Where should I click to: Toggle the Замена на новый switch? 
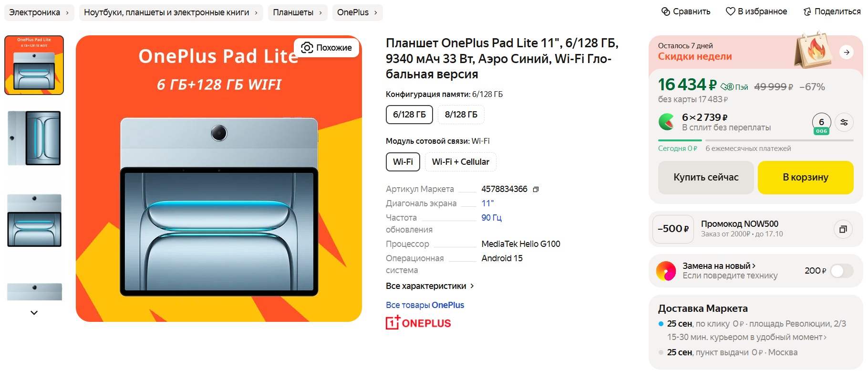[842, 271]
